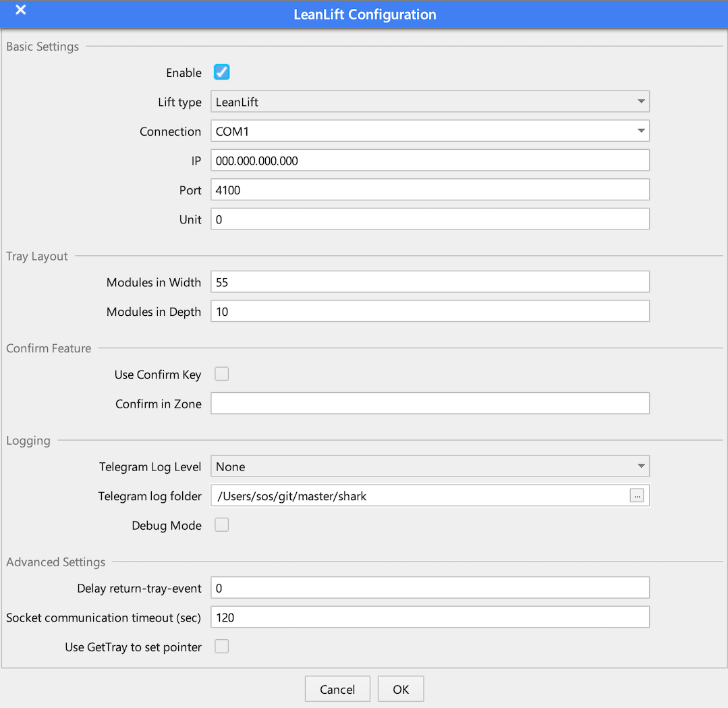Click the Confirm in Zone field

pyautogui.click(x=430, y=403)
